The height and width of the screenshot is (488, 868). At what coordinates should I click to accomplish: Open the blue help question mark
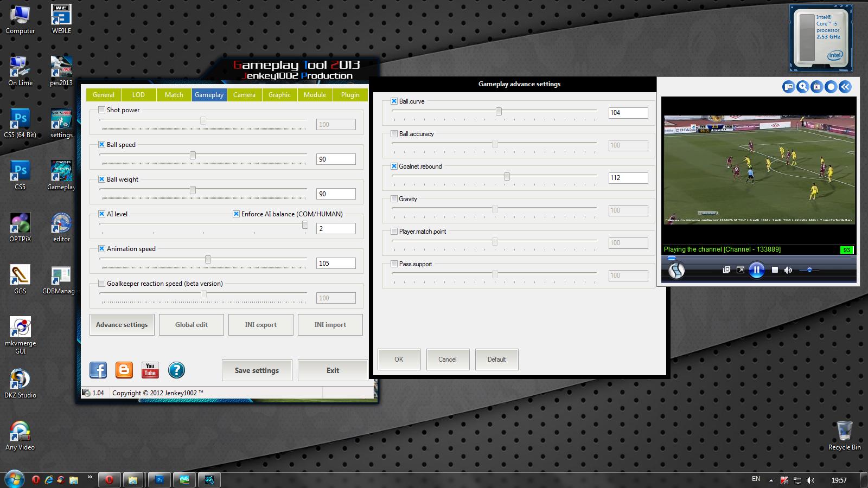(176, 370)
